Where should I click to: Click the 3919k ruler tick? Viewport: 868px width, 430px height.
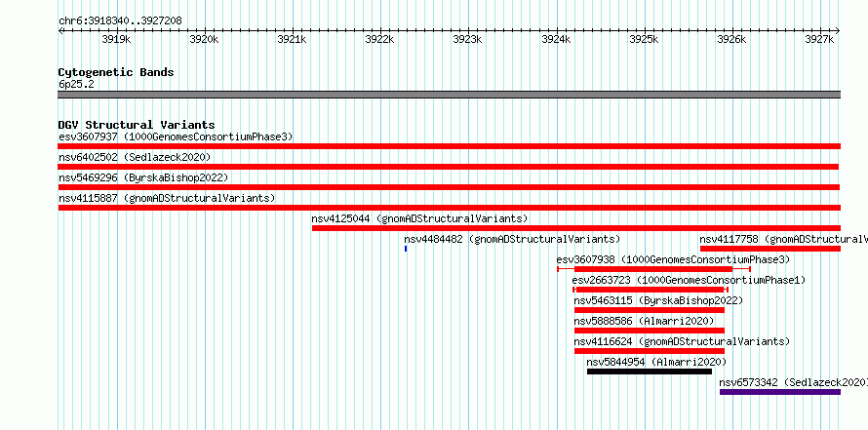(x=117, y=39)
